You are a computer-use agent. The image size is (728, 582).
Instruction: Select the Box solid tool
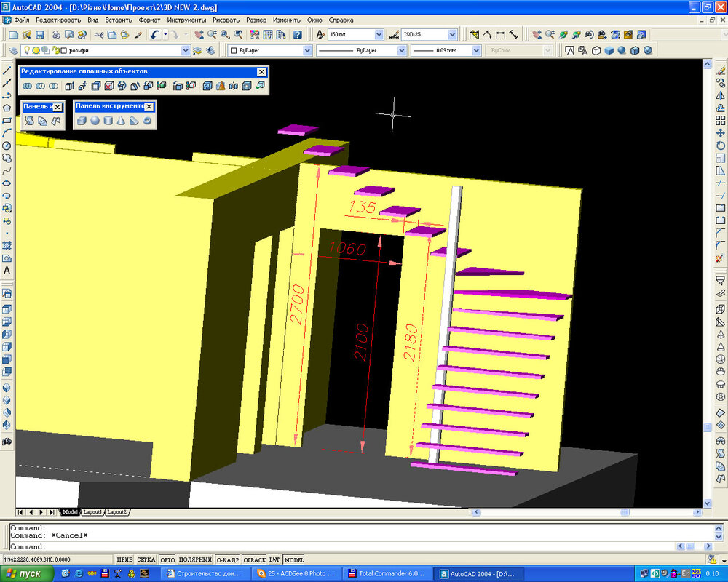tap(82, 121)
